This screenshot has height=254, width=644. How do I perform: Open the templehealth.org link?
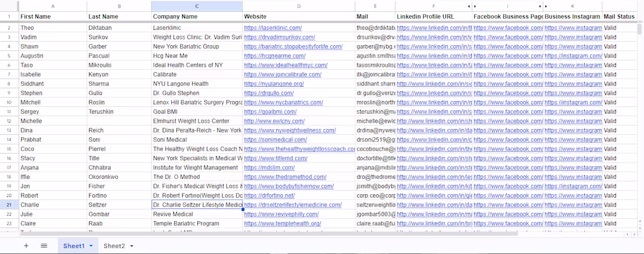click(283, 223)
